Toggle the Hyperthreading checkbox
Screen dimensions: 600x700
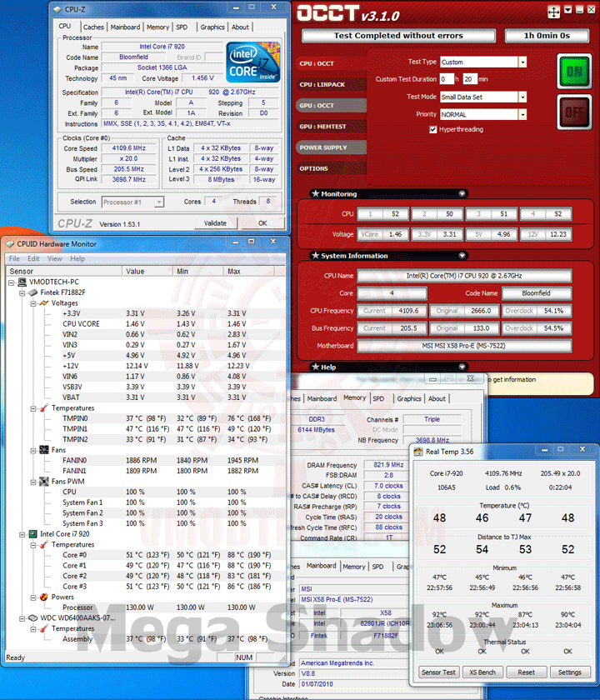point(432,129)
